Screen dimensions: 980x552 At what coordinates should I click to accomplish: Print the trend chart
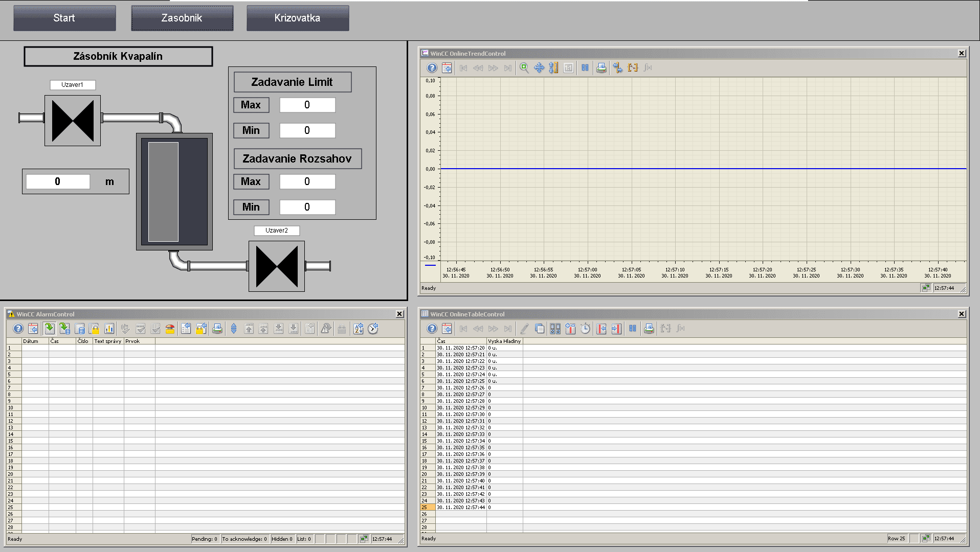tap(601, 67)
